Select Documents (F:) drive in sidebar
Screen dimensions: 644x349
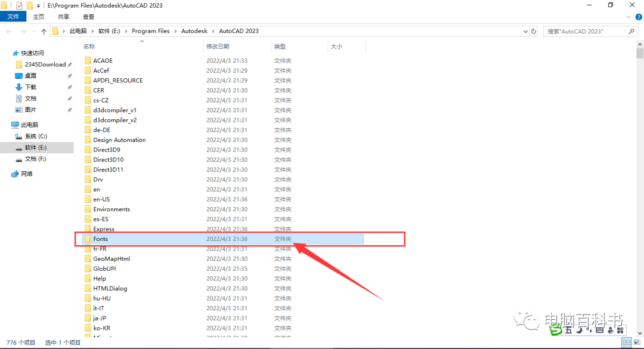click(31, 159)
